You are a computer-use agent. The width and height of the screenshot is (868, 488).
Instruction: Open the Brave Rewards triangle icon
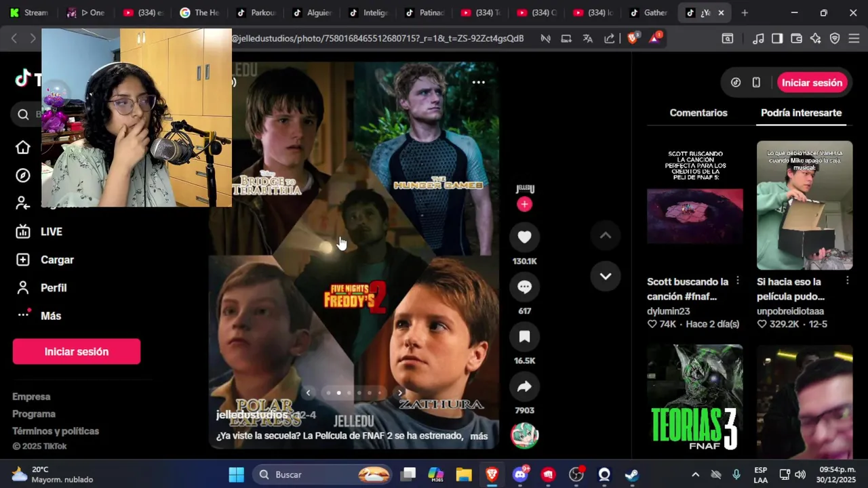pyautogui.click(x=655, y=39)
